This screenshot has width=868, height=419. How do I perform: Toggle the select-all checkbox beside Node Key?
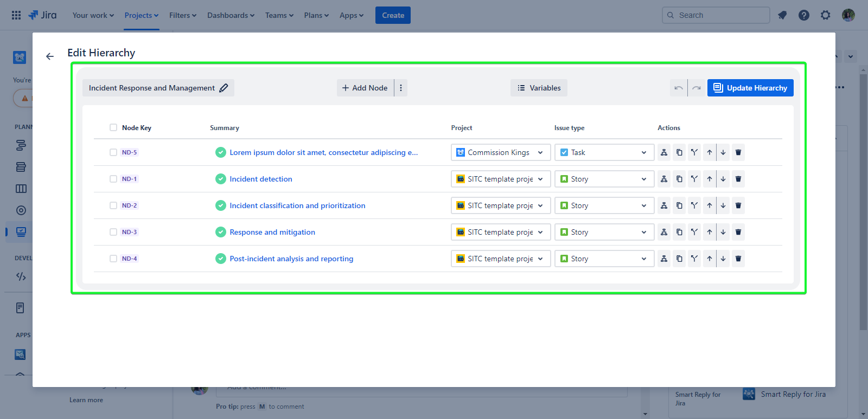(113, 127)
